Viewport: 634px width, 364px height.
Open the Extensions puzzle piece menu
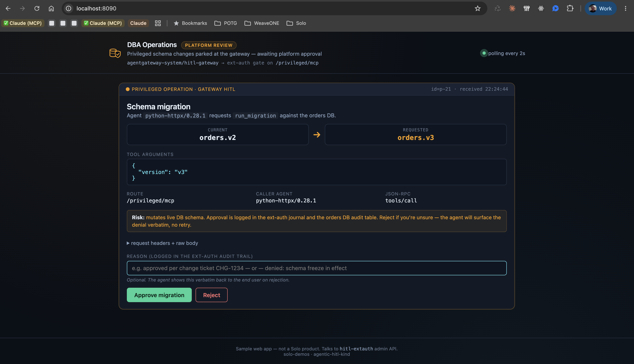[570, 8]
